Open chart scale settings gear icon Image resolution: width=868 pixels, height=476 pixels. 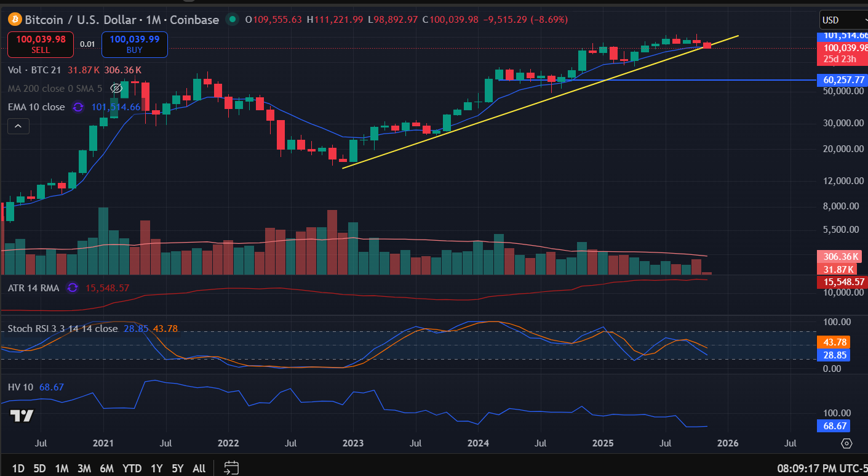[846, 443]
